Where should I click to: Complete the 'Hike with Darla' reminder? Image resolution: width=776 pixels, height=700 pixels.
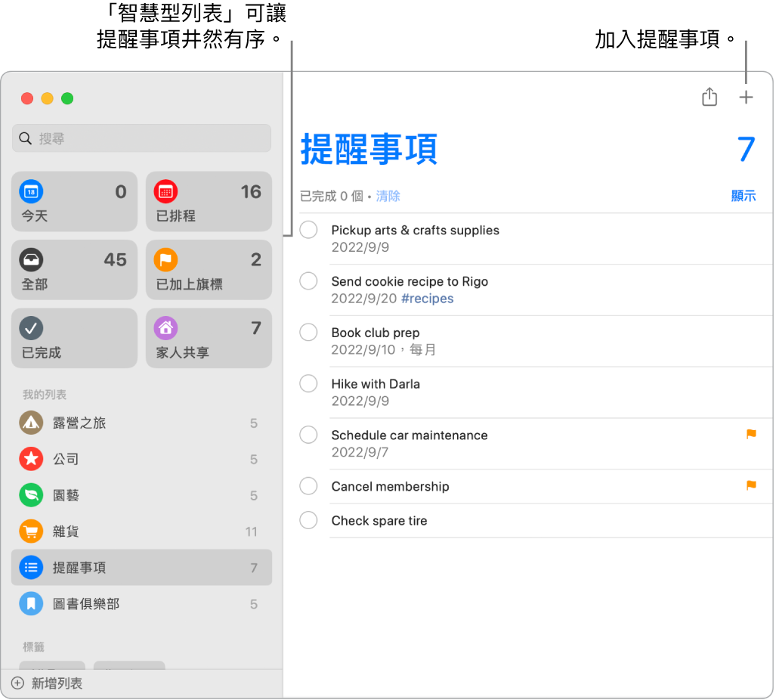308,383
